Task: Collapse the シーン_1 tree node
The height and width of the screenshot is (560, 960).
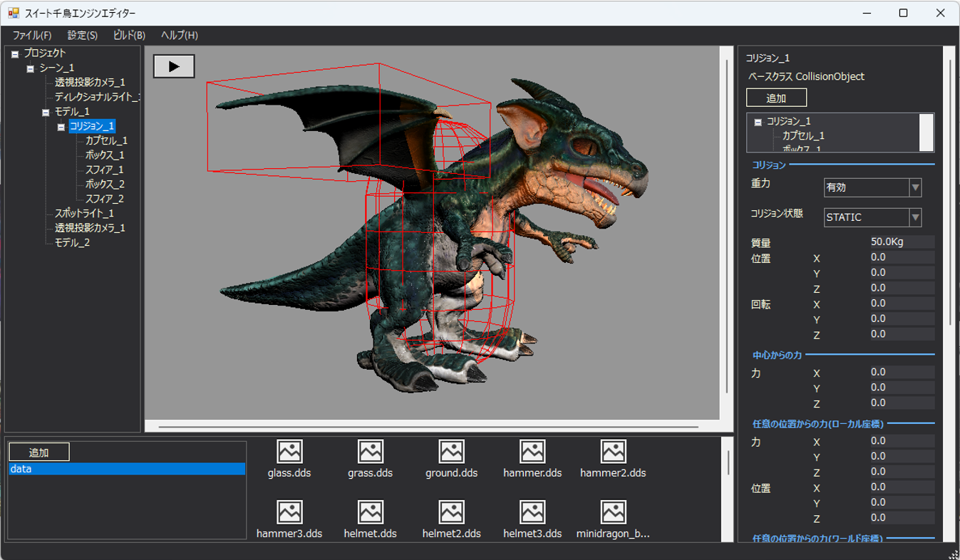Action: pos(30,68)
